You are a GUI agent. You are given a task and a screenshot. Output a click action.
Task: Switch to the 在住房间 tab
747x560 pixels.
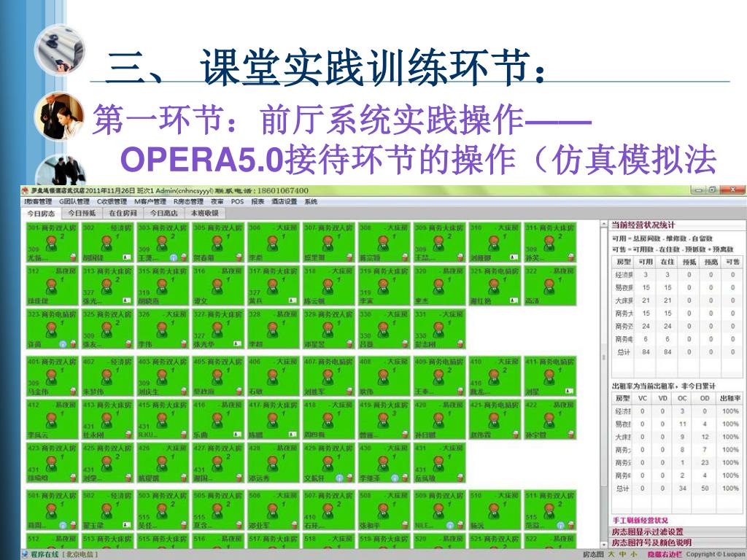123,213
